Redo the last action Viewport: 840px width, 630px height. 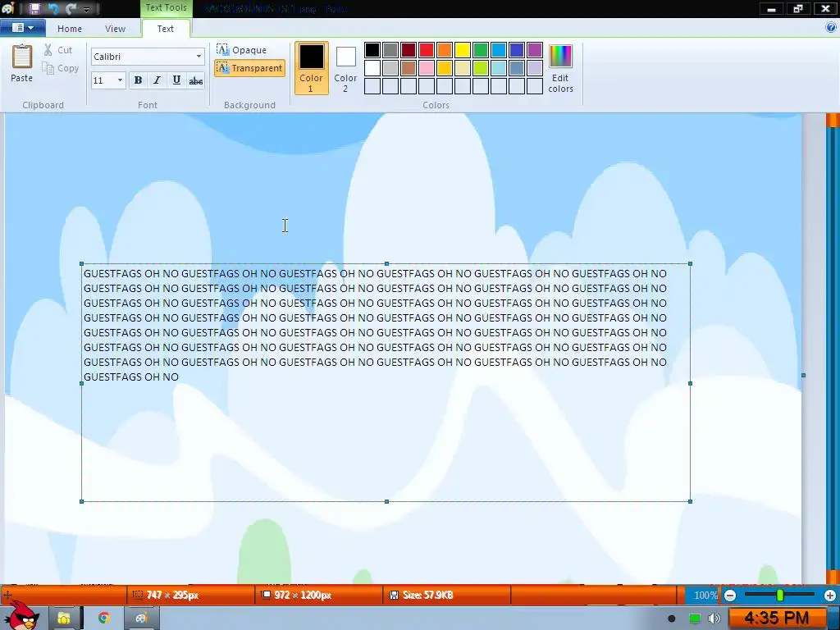pyautogui.click(x=71, y=8)
